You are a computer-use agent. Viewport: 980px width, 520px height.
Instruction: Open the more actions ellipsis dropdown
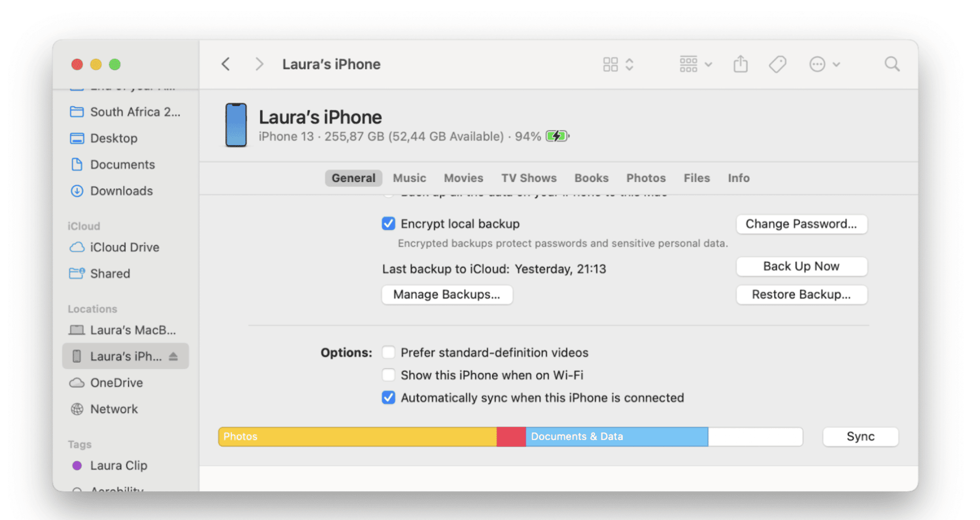[824, 64]
